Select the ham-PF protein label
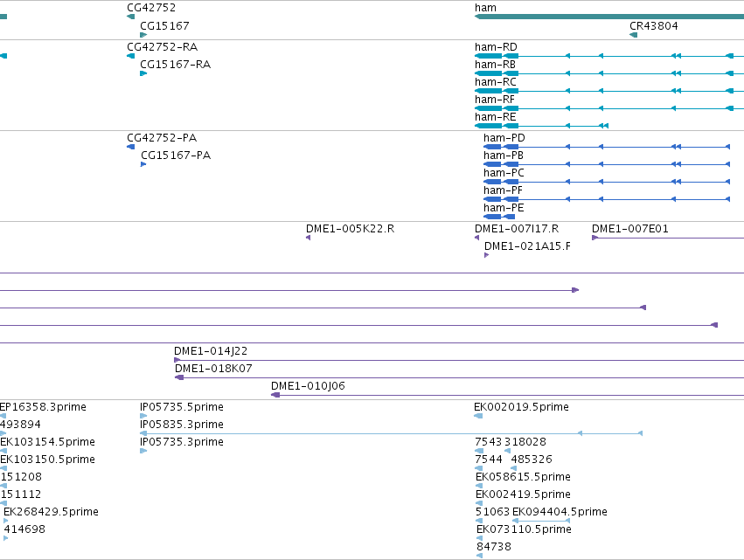Image resolution: width=744 pixels, height=560 pixels. 503,190
